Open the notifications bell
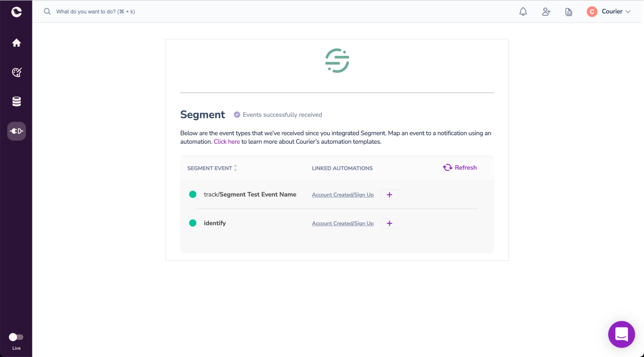The width and height of the screenshot is (644, 357). [x=523, y=12]
